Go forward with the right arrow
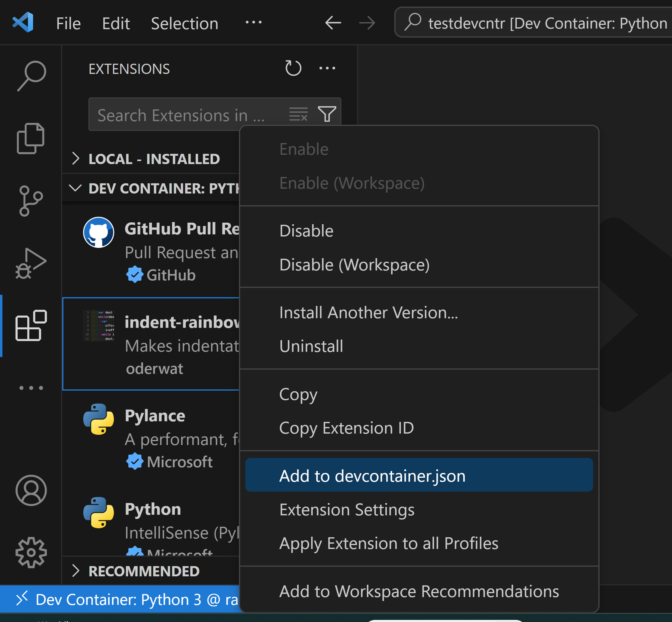 (x=367, y=23)
